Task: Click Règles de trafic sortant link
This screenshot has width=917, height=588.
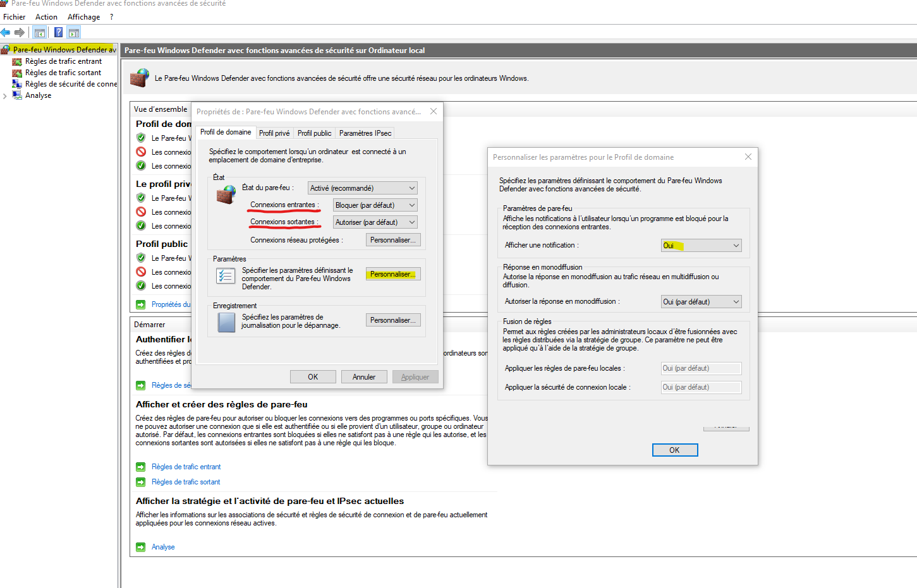Action: [186, 482]
